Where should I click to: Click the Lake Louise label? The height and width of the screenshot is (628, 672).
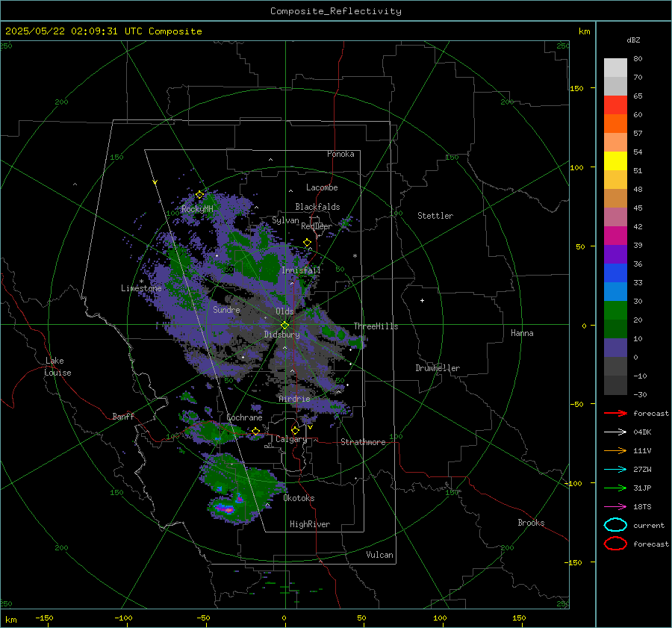click(x=57, y=367)
